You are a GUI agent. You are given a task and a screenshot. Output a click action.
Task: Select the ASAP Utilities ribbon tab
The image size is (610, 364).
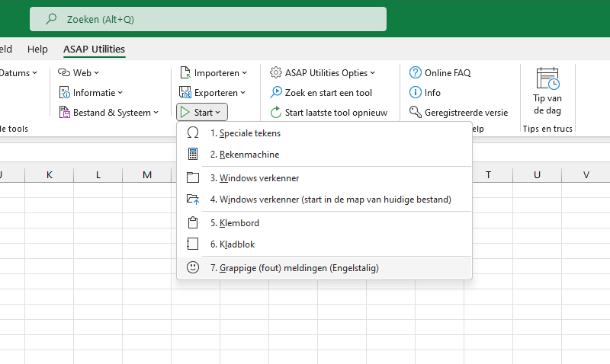94,49
